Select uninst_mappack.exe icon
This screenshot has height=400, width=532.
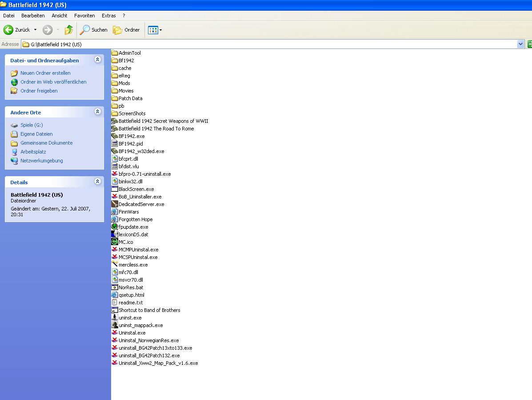[115, 325]
